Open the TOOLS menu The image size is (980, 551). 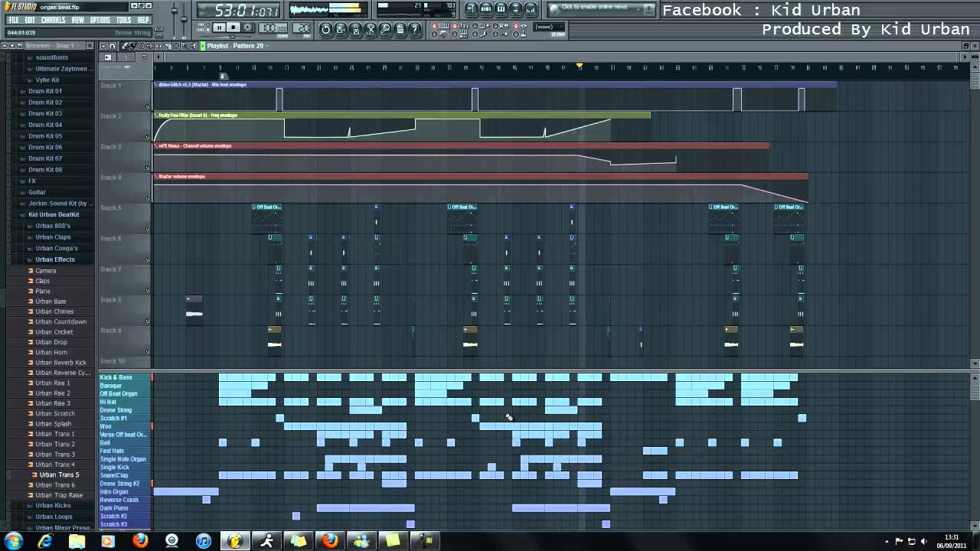click(123, 20)
